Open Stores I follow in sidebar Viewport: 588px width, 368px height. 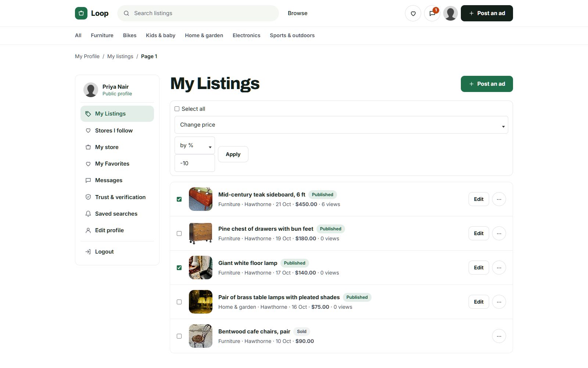(117, 131)
